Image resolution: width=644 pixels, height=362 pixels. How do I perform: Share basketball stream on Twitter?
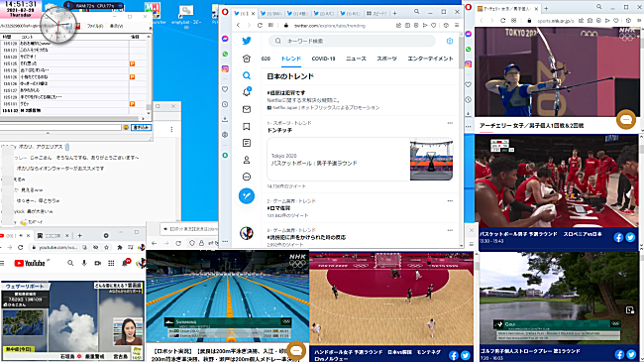(630, 237)
